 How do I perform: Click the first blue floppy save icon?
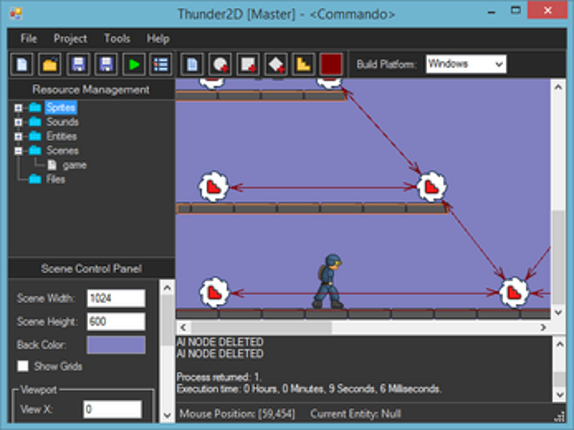coord(78,65)
